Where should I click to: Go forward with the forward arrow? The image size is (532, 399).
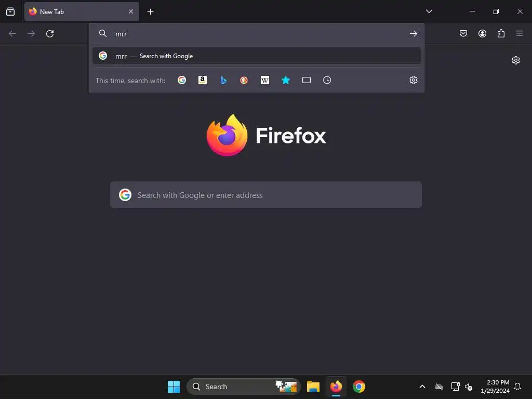point(31,34)
